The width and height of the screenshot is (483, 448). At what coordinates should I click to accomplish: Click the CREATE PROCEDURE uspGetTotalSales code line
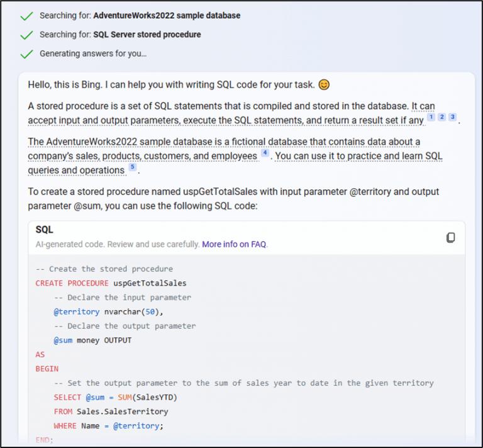(x=111, y=283)
